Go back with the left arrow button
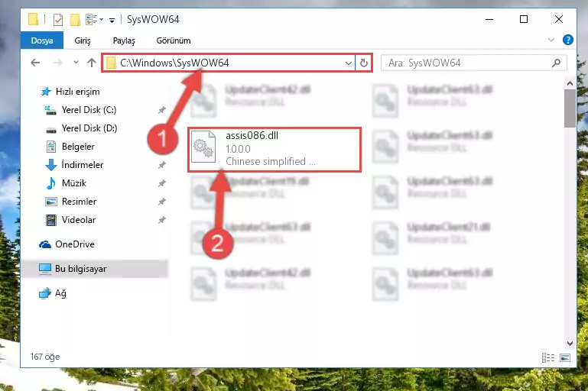 [x=35, y=63]
